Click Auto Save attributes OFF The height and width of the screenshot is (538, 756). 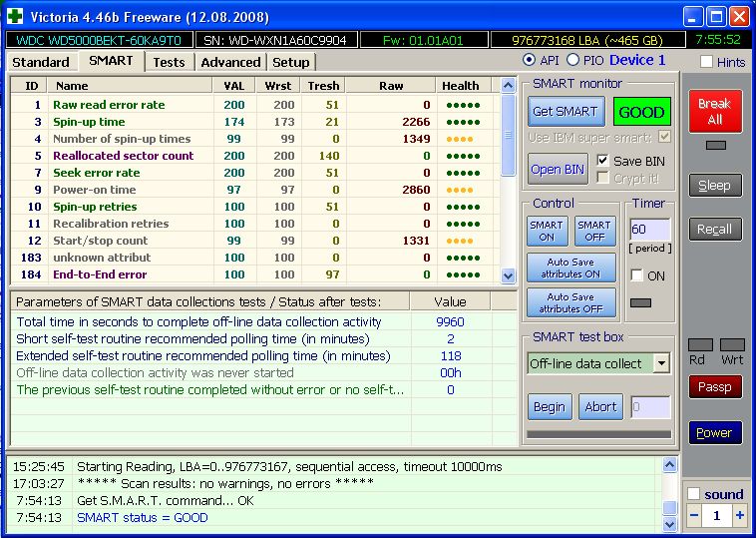coord(570,302)
